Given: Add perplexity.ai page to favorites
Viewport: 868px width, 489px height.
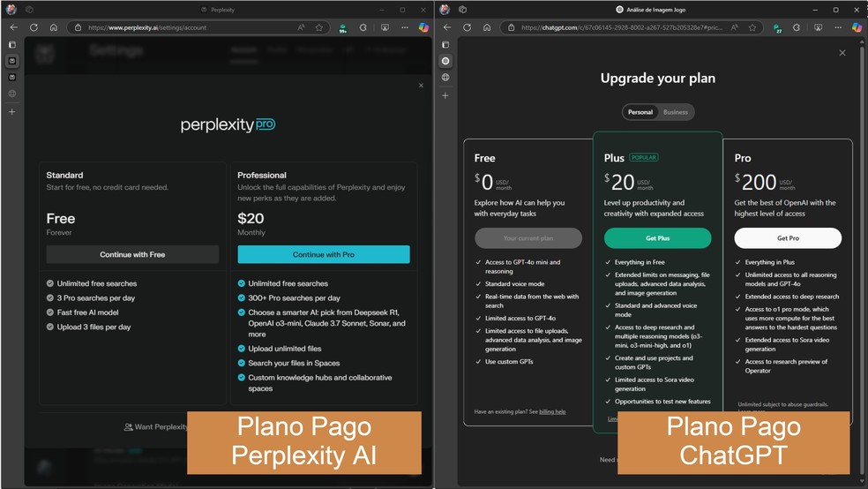Looking at the screenshot, I should pos(318,27).
